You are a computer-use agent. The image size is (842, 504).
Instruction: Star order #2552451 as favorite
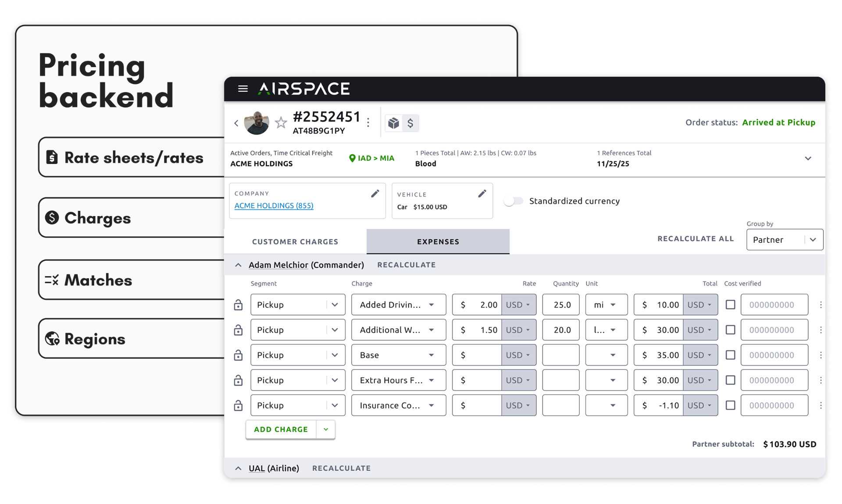[281, 123]
